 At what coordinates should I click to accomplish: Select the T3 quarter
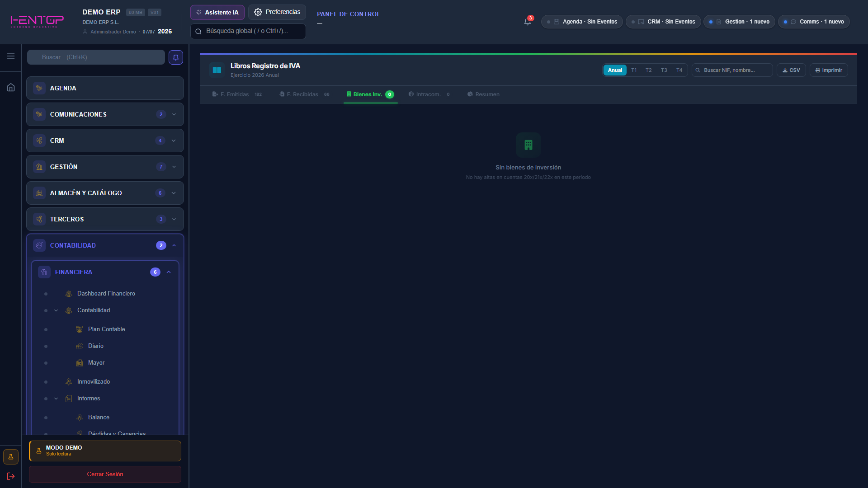point(664,70)
